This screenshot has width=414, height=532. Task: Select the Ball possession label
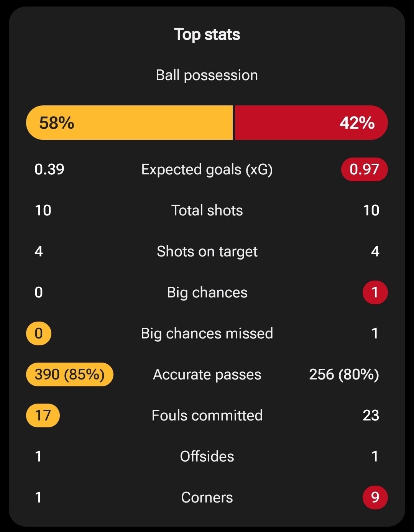click(207, 75)
